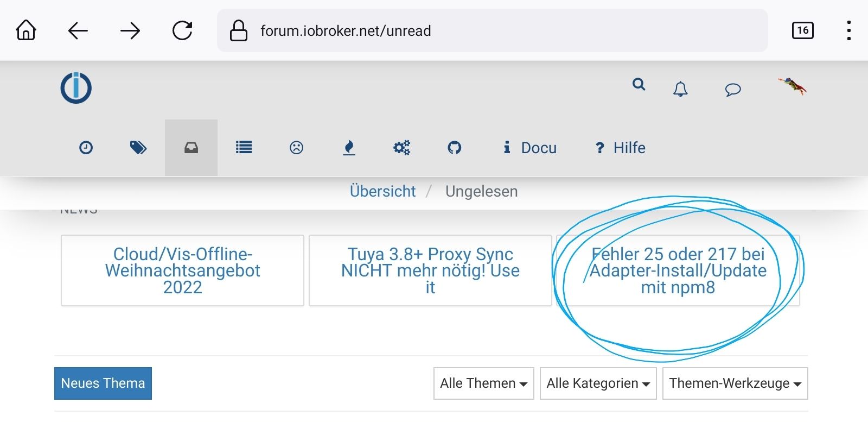
Task: Go to Übersicht breadcrumb link
Action: pyautogui.click(x=382, y=191)
